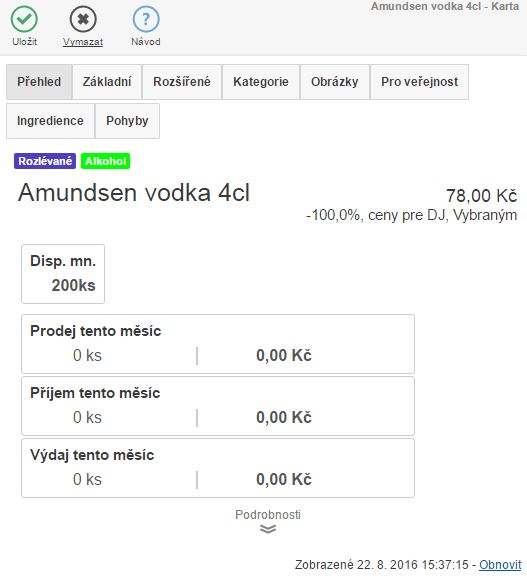Switch to the Přehled tab

point(39,82)
